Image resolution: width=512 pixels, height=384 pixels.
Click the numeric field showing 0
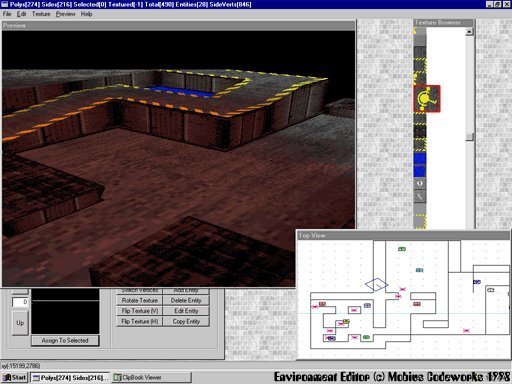point(20,302)
